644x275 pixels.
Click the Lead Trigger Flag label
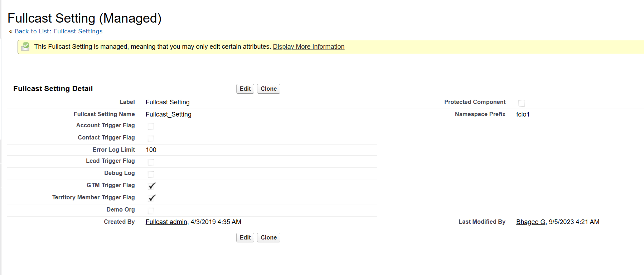point(110,161)
